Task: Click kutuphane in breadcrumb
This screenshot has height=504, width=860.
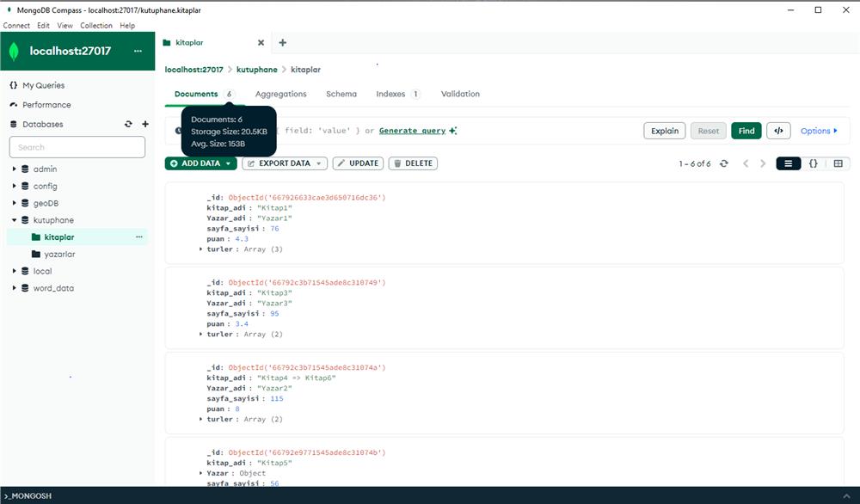Action: click(x=256, y=70)
